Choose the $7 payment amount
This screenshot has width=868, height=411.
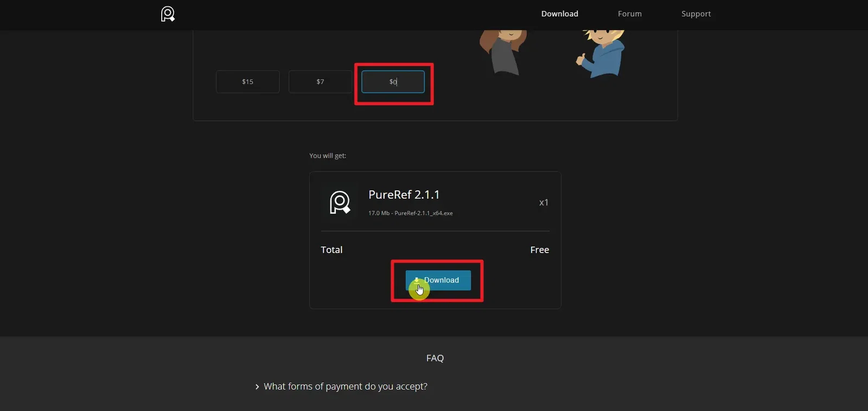(320, 82)
